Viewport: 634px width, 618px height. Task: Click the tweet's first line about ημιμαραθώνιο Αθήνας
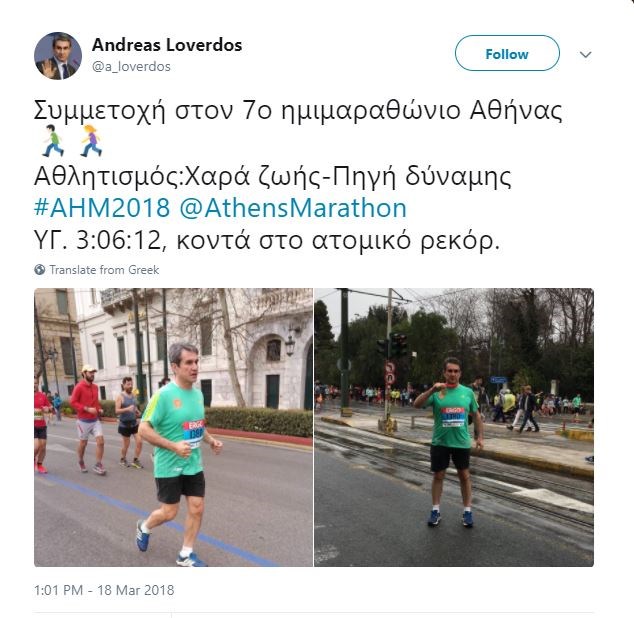point(298,110)
